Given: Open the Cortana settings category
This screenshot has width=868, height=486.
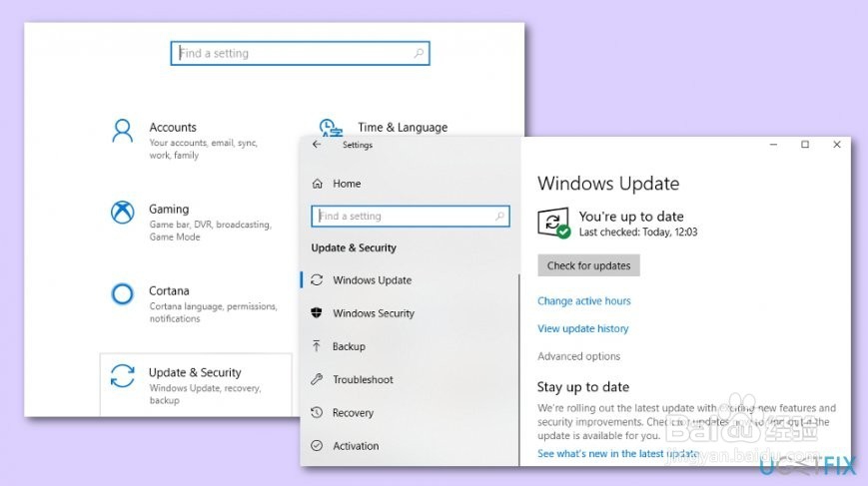Looking at the screenshot, I should click(194, 303).
